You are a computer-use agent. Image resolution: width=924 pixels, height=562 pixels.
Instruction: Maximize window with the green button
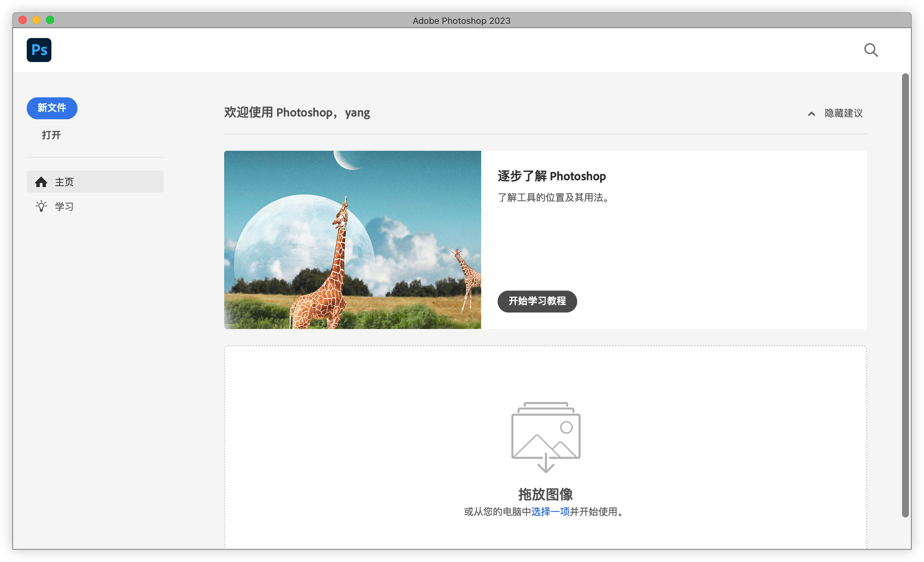(x=50, y=20)
